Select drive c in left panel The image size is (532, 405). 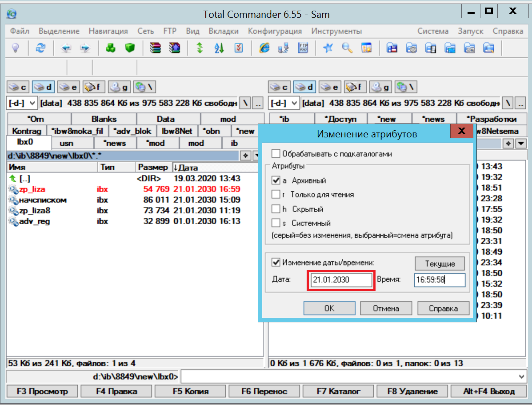(x=18, y=87)
